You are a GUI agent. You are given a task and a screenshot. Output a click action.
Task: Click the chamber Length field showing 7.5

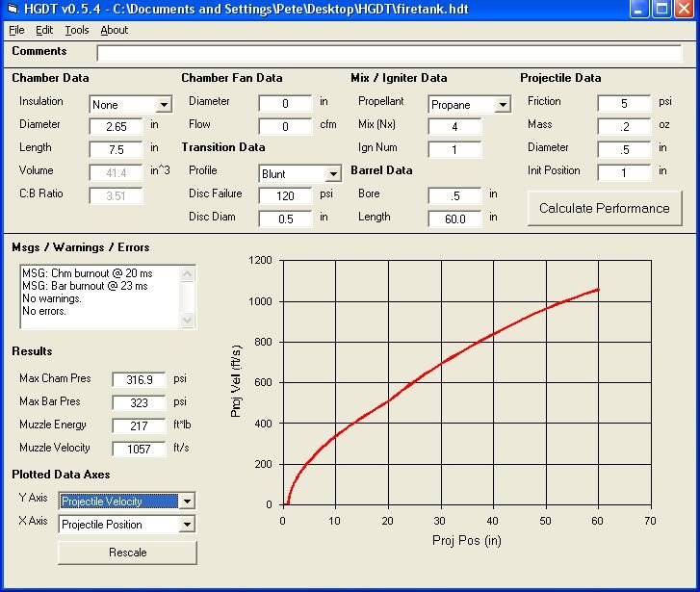point(117,149)
